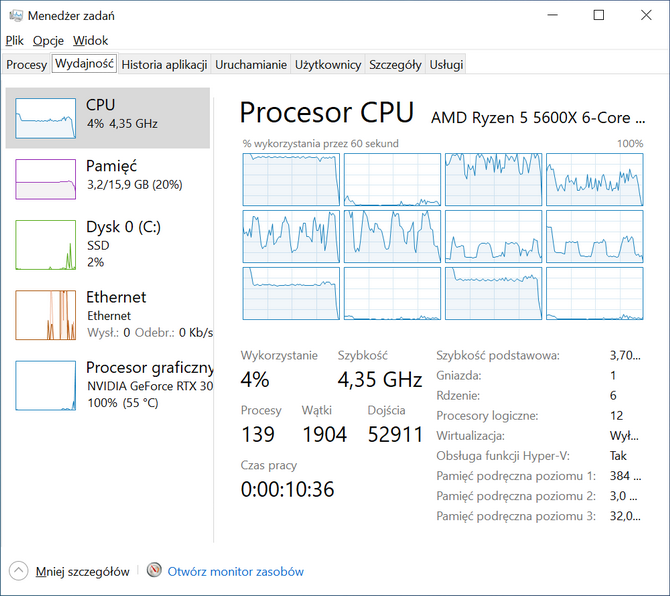
Task: Click the Dysk 0 (C:) sidebar label
Action: point(123,226)
